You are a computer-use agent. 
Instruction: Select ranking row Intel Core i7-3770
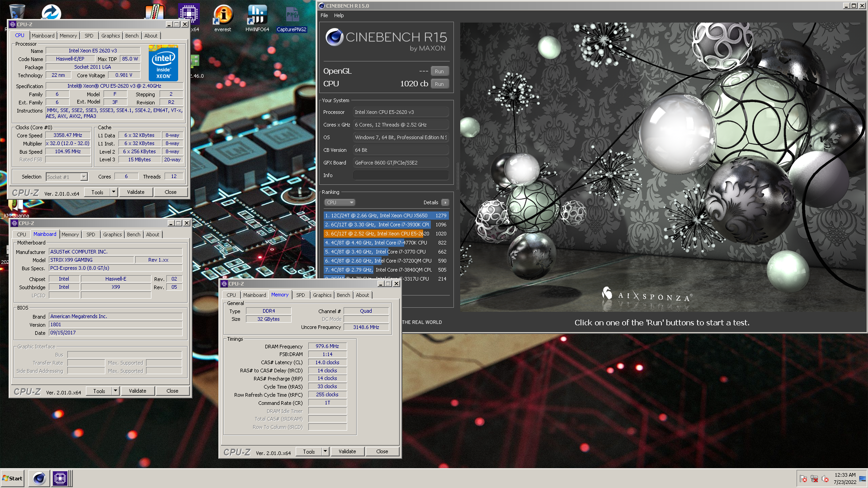pos(386,252)
